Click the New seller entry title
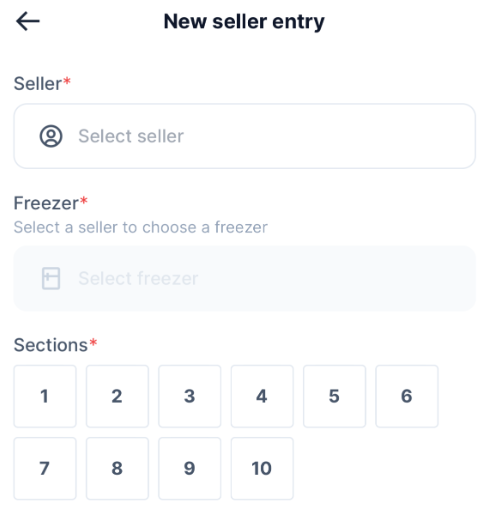This screenshot has height=518, width=479. click(244, 22)
